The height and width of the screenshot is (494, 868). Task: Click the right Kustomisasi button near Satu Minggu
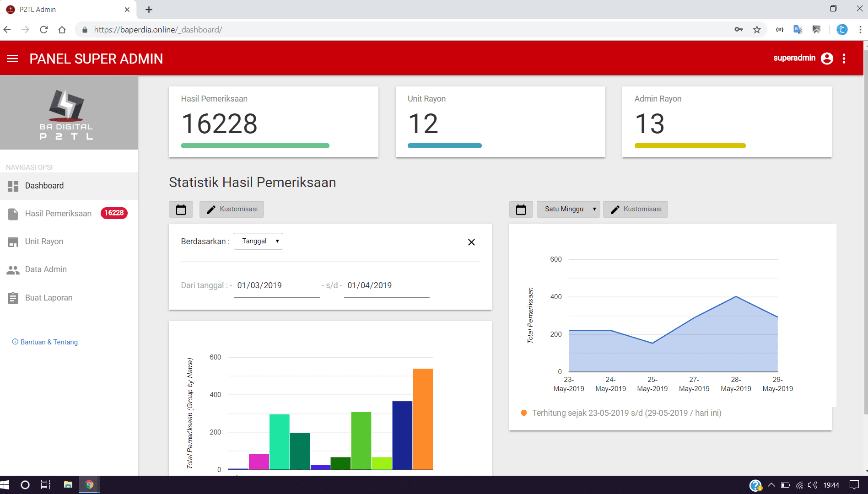tap(636, 209)
